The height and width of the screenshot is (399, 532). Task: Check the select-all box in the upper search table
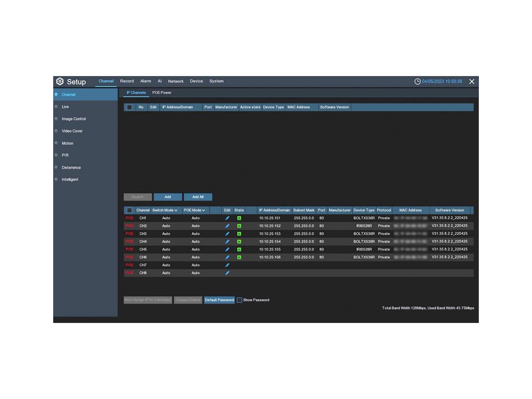pos(129,107)
